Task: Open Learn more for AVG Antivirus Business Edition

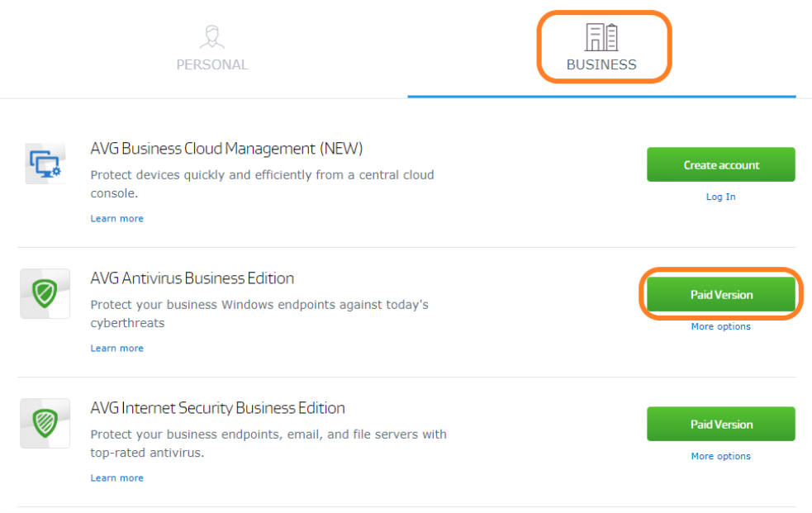Action: pyautogui.click(x=116, y=348)
